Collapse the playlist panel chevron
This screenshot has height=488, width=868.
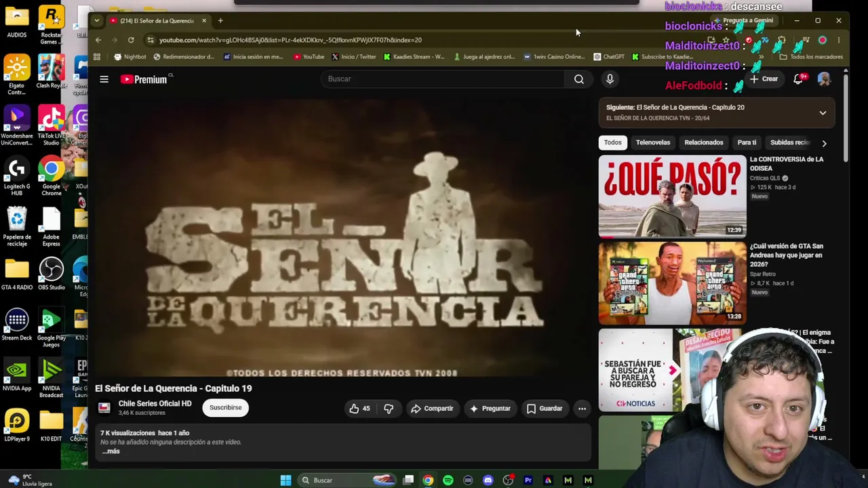coord(823,113)
